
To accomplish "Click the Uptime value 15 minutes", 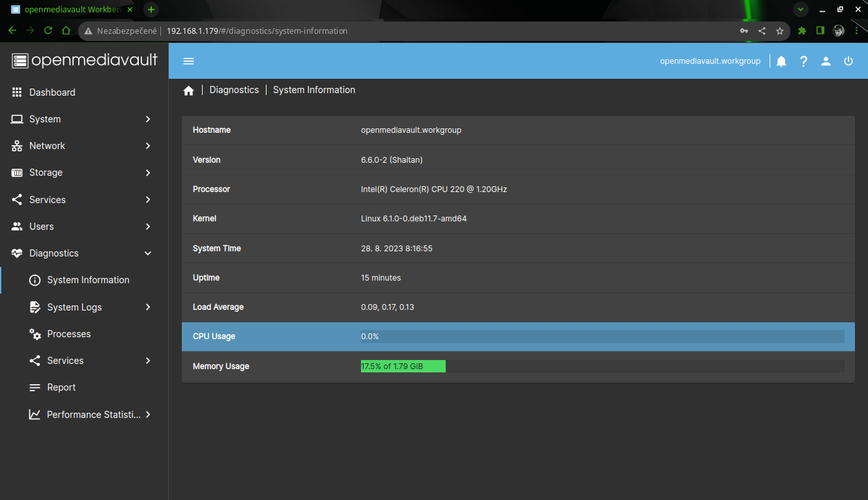I will (381, 278).
